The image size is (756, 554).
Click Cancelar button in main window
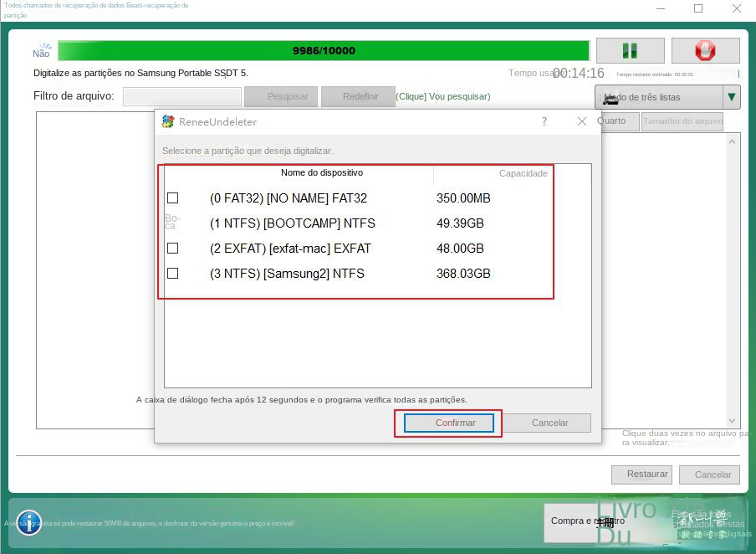point(709,474)
